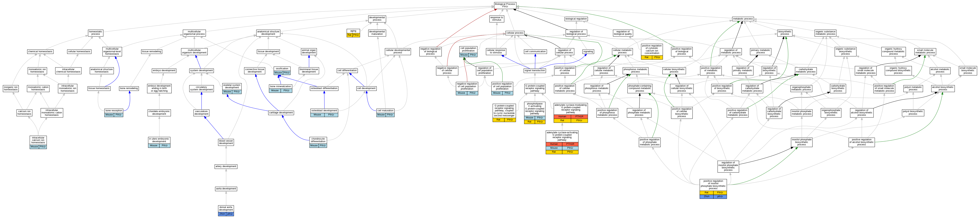Click the 'cellular process' node
This screenshot has height=218, width=980.
click(x=515, y=33)
